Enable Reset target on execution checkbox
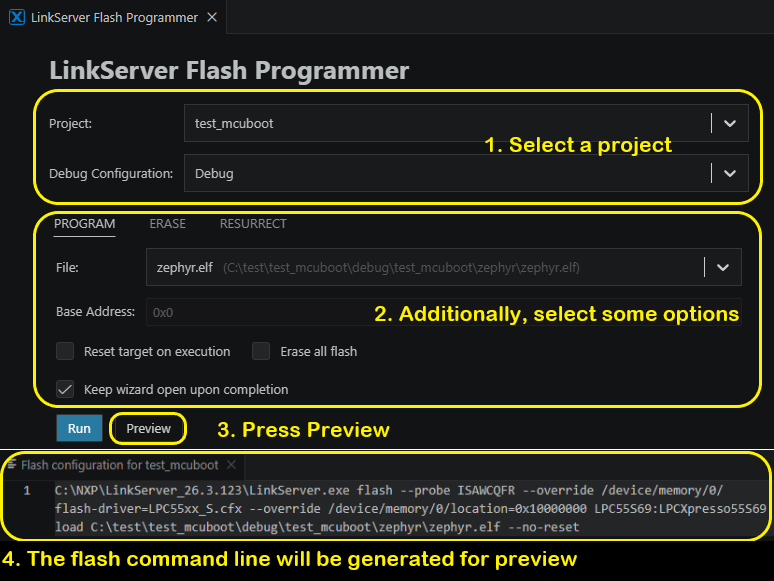Screen dimensions: 774x581 pyautogui.click(x=65, y=351)
